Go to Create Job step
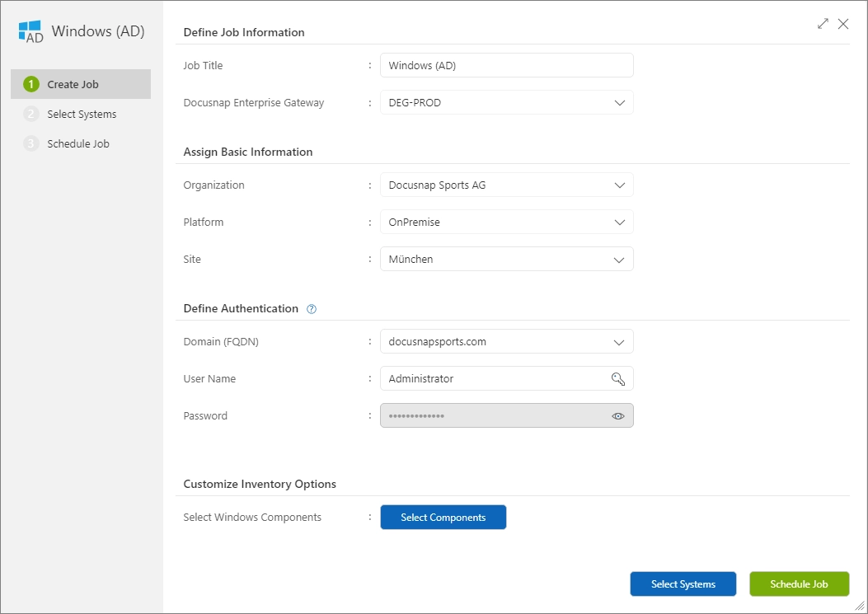The height and width of the screenshot is (614, 868). [x=81, y=84]
